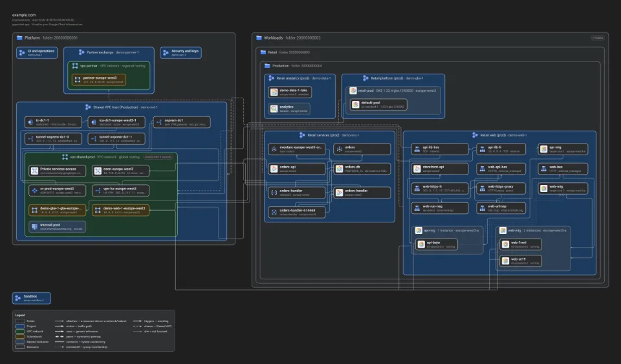621x364 pixels.
Task: Click the vpc-shared-prod network icon
Action: point(65,157)
